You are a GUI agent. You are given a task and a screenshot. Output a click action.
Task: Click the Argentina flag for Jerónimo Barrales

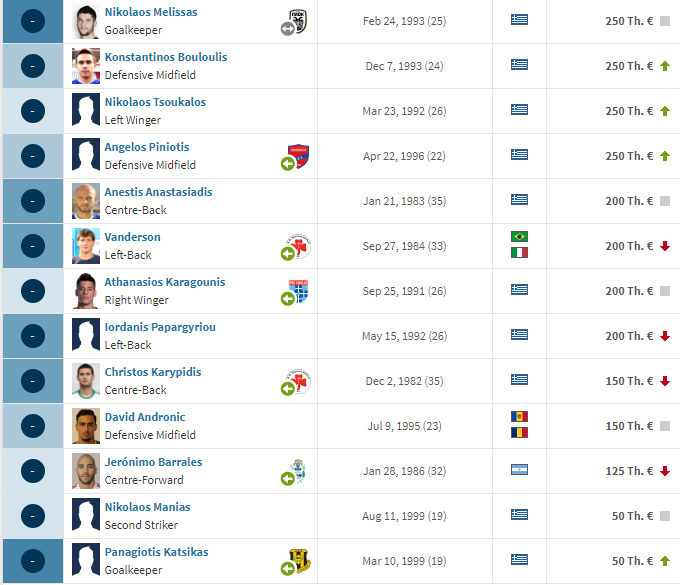click(519, 470)
